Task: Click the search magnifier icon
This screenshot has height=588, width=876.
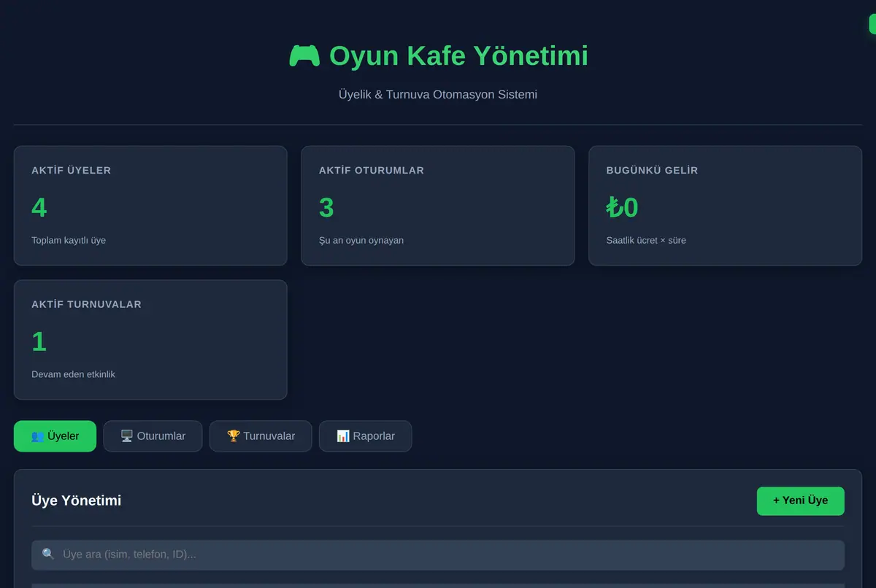Action: tap(48, 554)
